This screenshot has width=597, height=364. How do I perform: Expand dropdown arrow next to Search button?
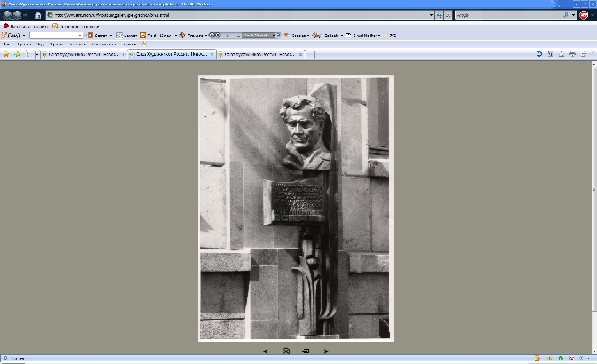pos(111,36)
